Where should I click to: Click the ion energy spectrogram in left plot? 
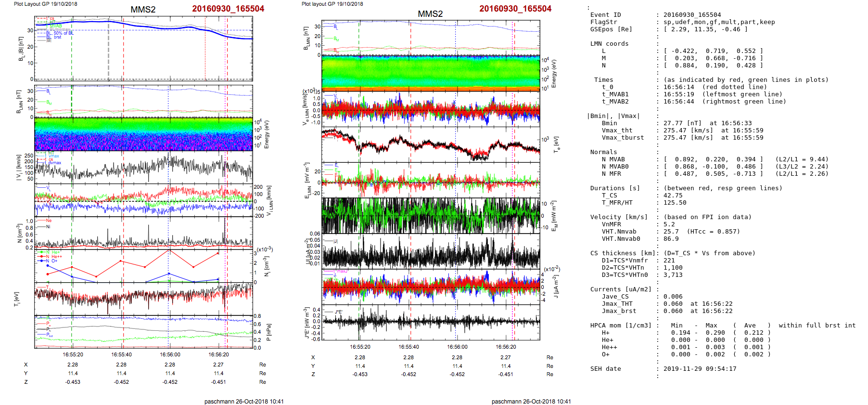tap(143, 134)
